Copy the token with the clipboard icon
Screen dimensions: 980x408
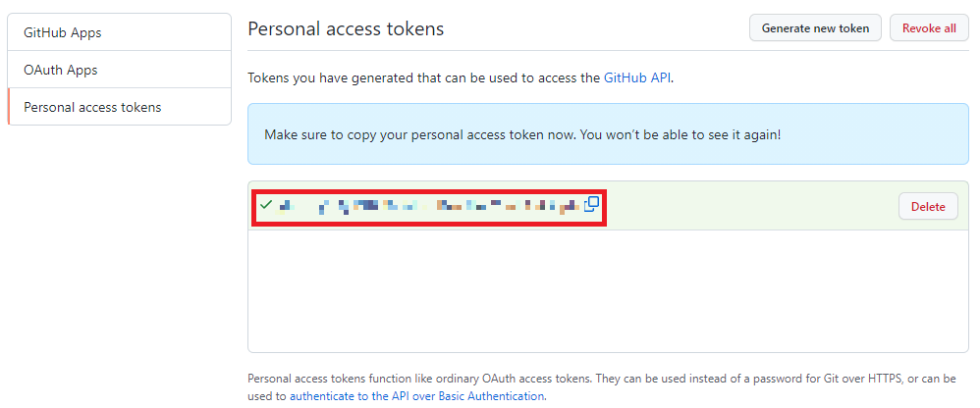click(591, 204)
